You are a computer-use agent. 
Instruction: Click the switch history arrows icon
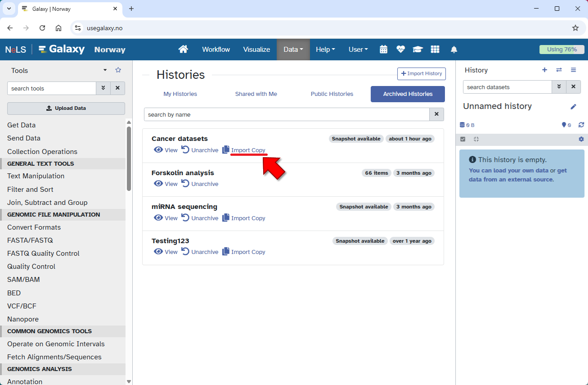point(559,70)
